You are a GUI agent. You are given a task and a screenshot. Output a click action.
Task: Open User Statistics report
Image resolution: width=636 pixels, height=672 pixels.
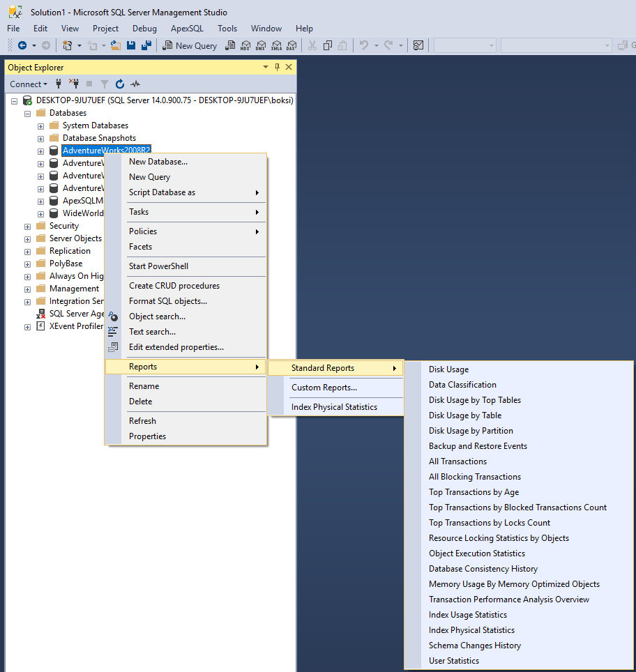[519, 661]
